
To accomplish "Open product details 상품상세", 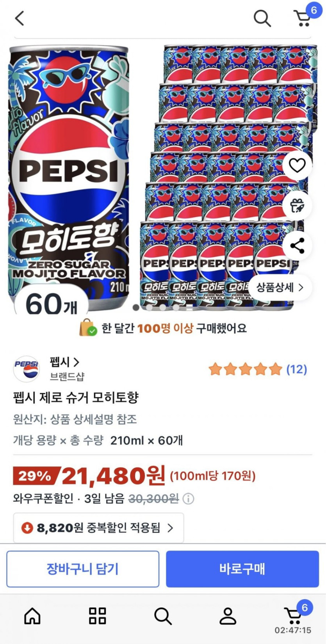I will pyautogui.click(x=280, y=288).
